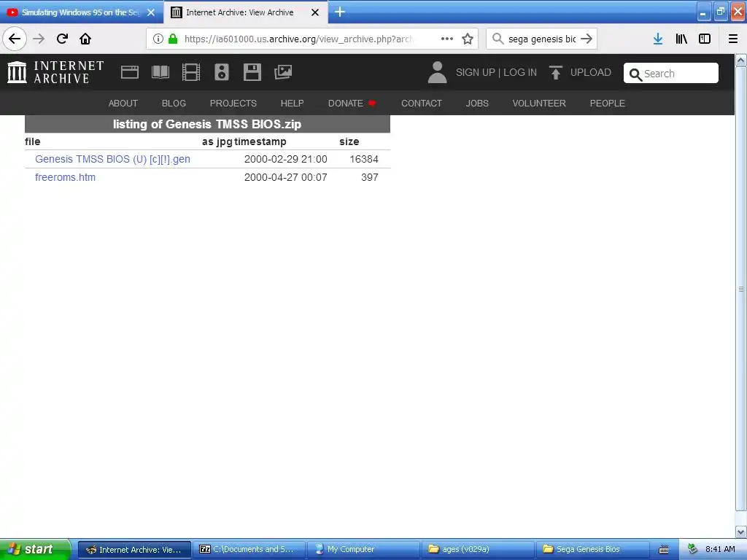Click SIGN UP link
Viewport: 747px width, 560px height.
(476, 72)
